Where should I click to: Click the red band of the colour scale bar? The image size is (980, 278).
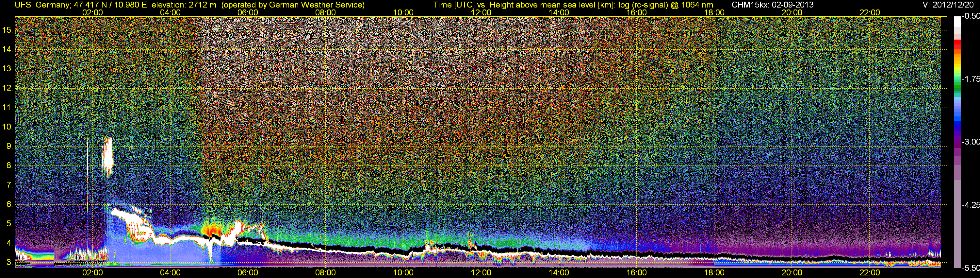[957, 44]
